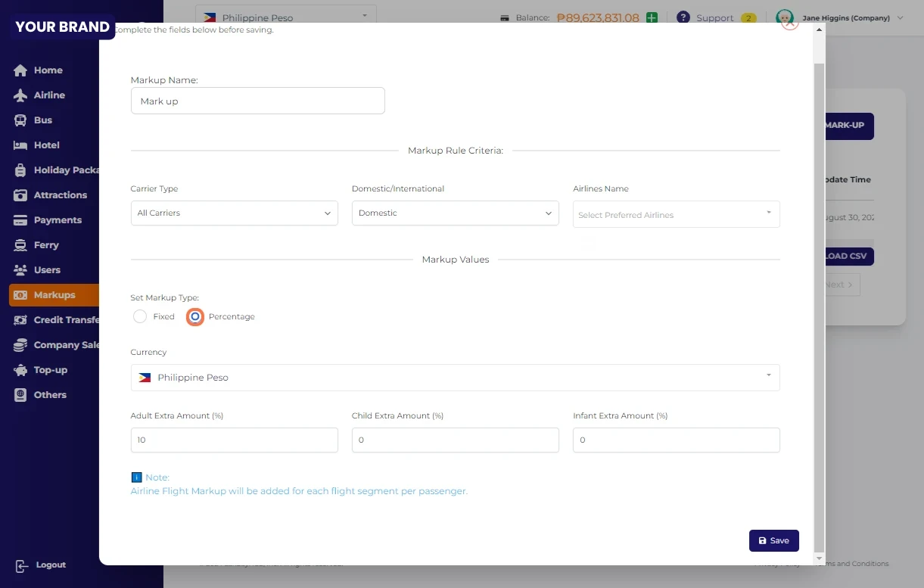The image size is (924, 588).
Task: Save the markup settings
Action: [773, 540]
